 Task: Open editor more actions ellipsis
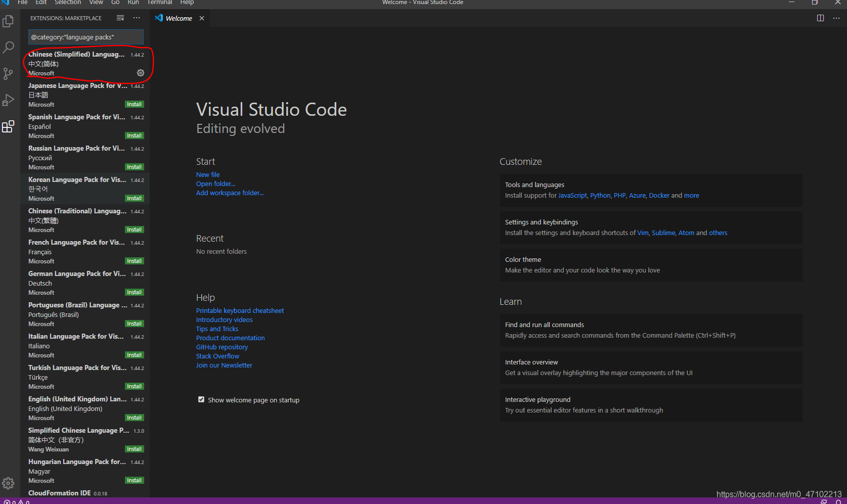click(836, 18)
